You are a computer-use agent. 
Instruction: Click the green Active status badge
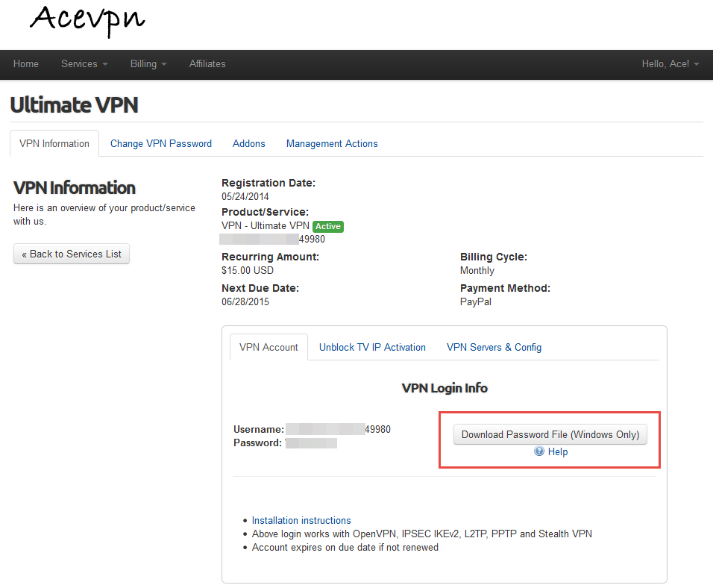328,226
